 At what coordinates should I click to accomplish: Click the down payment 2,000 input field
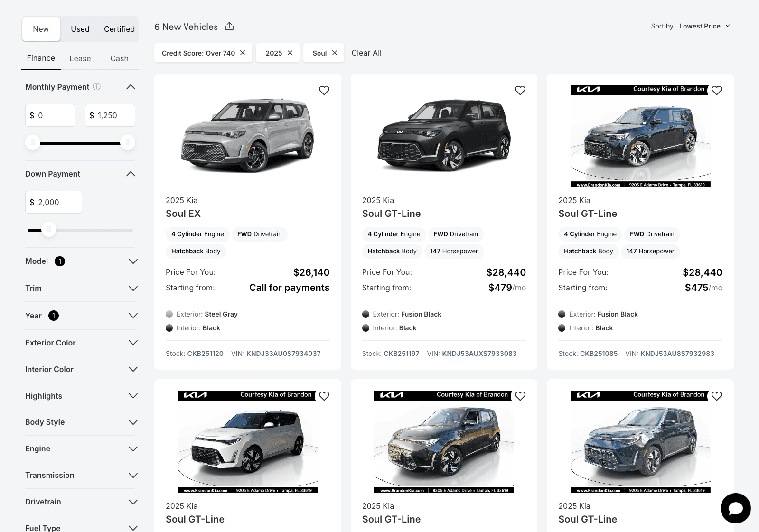(54, 202)
